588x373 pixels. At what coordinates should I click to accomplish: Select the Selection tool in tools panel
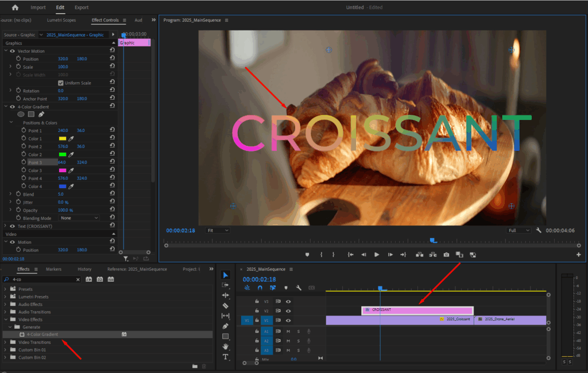[225, 275]
